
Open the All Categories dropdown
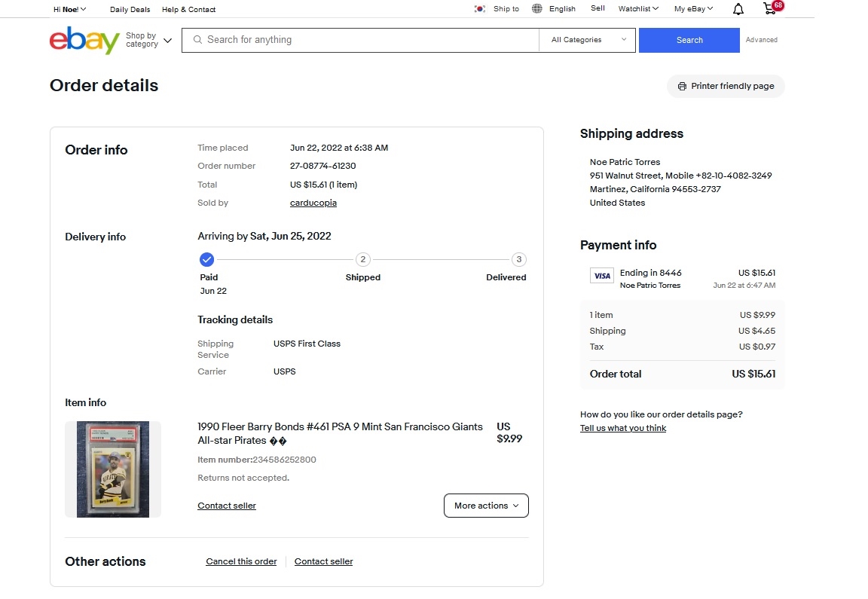pyautogui.click(x=588, y=40)
